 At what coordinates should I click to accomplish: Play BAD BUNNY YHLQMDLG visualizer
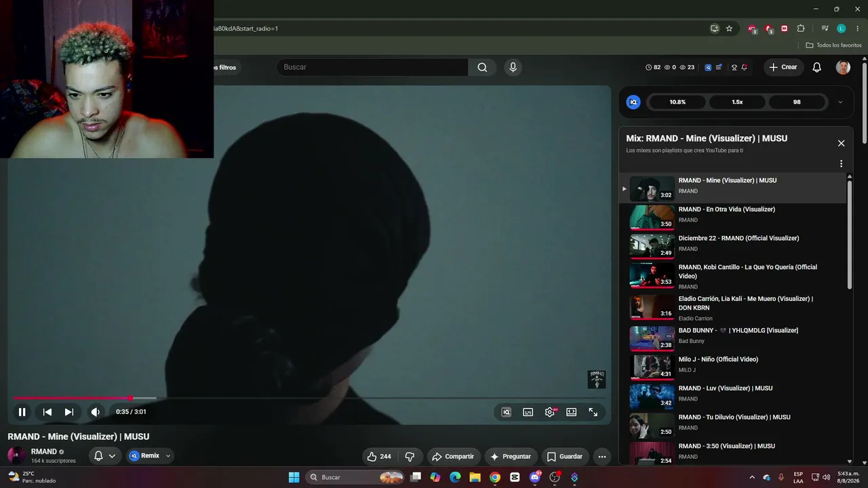[x=732, y=338]
